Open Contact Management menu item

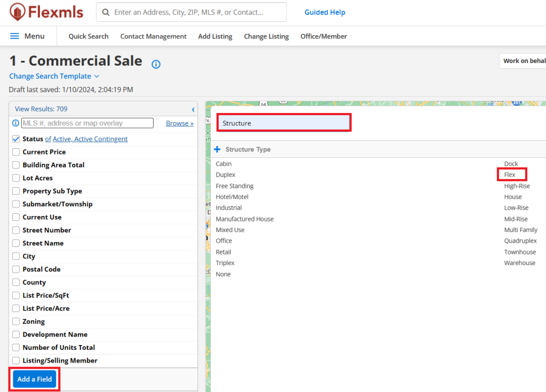[153, 36]
